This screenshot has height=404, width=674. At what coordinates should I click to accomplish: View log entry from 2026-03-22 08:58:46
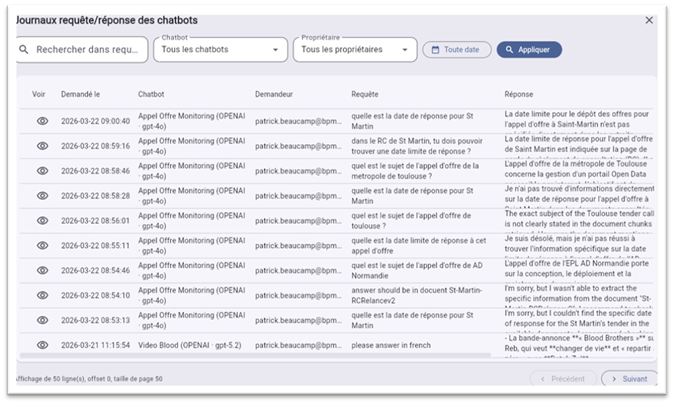(x=42, y=171)
